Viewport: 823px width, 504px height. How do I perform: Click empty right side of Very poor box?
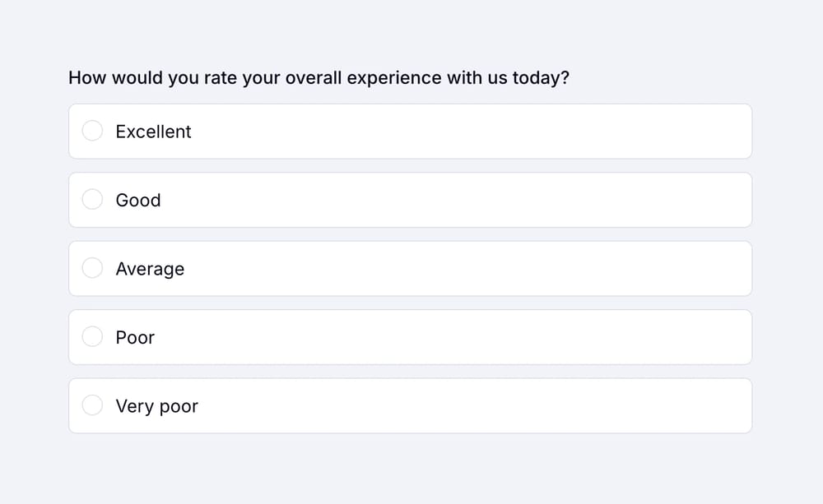pos(658,406)
